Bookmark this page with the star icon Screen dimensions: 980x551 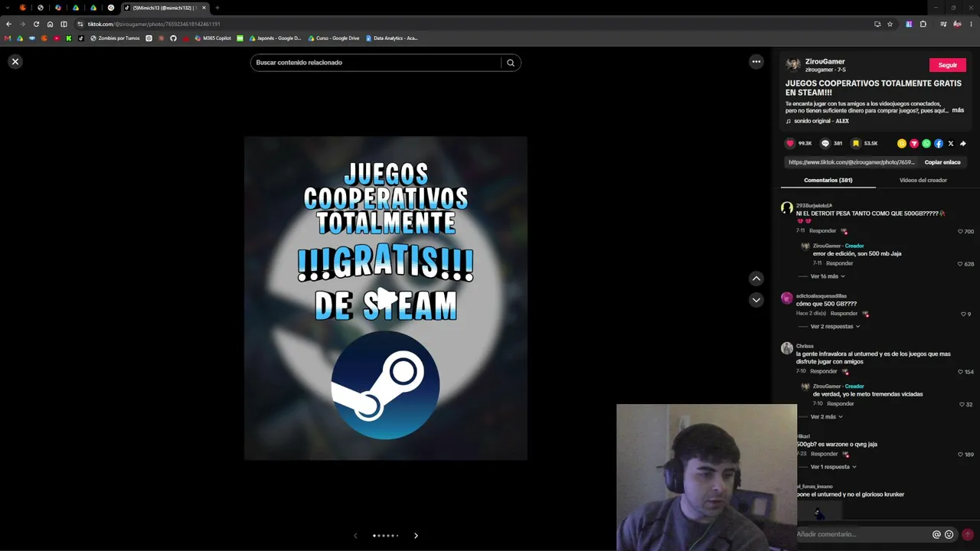890,24
